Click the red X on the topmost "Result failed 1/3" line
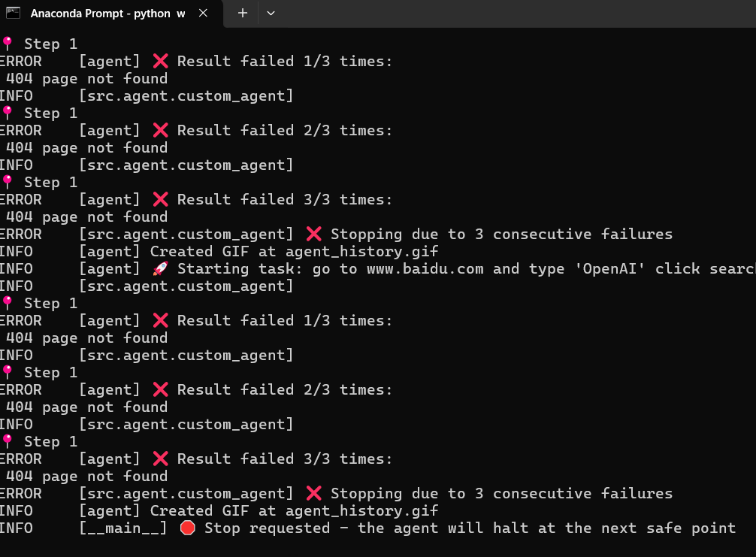The image size is (756, 557). [x=161, y=61]
